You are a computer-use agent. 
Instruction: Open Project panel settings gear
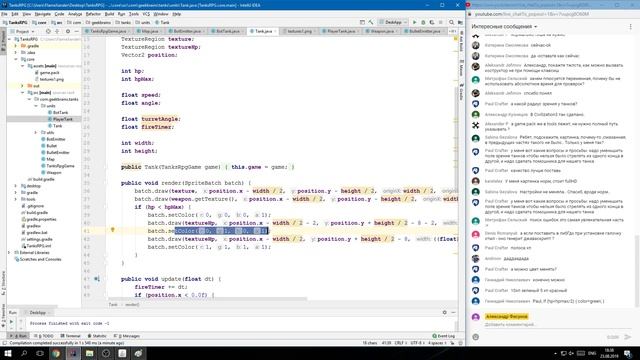coord(68,31)
